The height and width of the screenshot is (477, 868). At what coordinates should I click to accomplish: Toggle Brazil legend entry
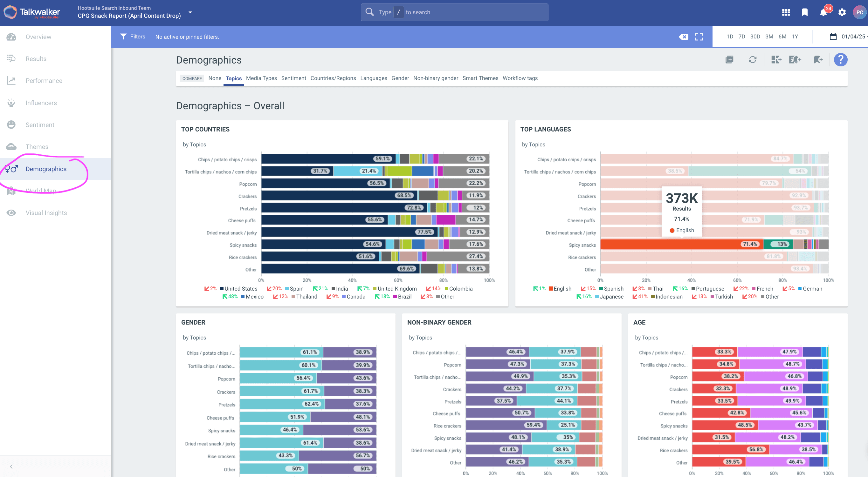(404, 297)
